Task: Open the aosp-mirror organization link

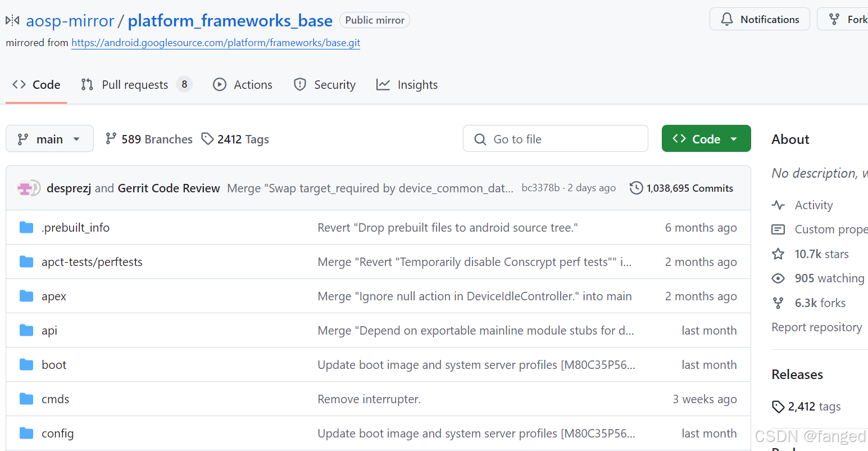Action: pyautogui.click(x=70, y=21)
